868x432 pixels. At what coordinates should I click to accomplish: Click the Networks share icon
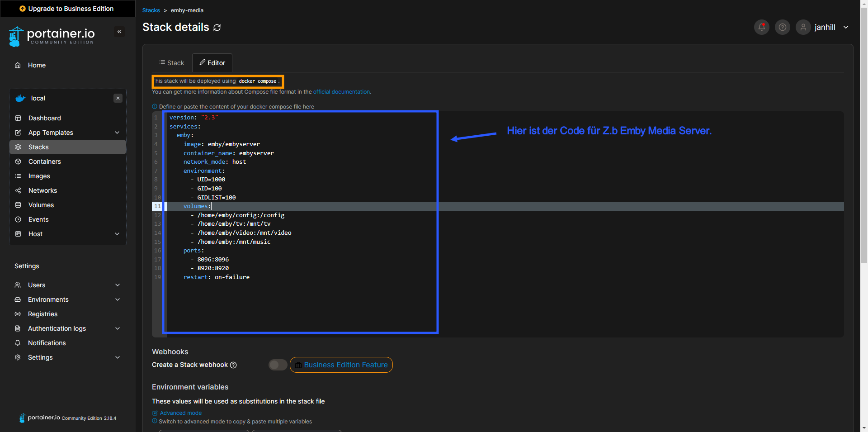[18, 190]
